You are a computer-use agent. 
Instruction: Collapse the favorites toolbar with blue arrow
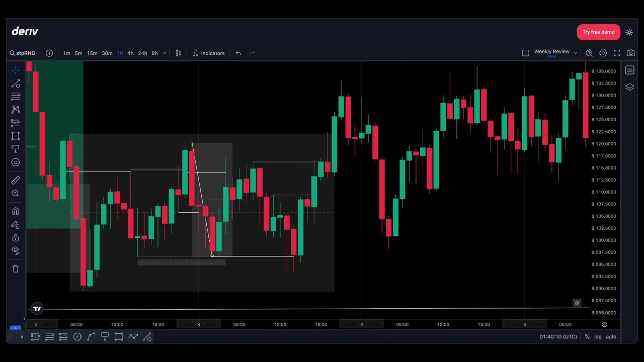(x=16, y=328)
